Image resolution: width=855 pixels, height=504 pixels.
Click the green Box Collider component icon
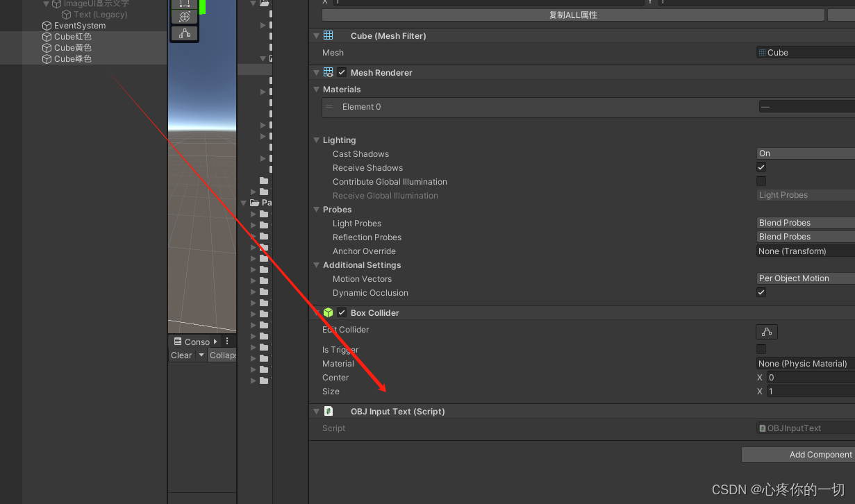[329, 312]
